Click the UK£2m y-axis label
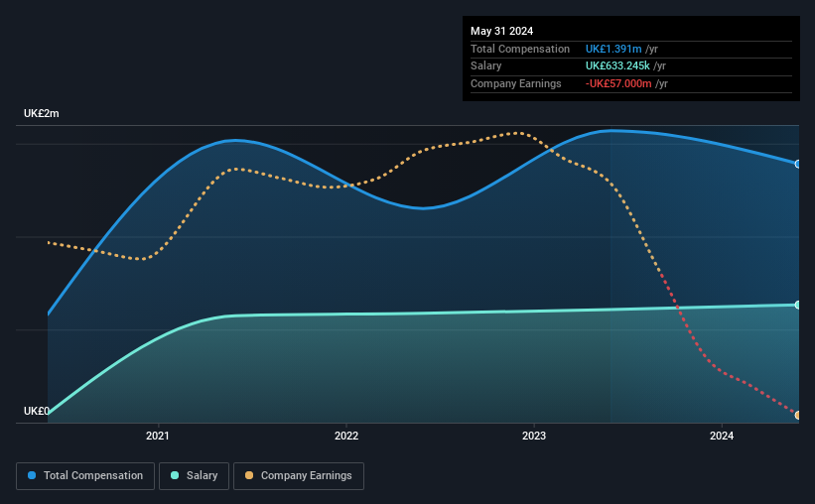The width and height of the screenshot is (815, 504). [42, 113]
